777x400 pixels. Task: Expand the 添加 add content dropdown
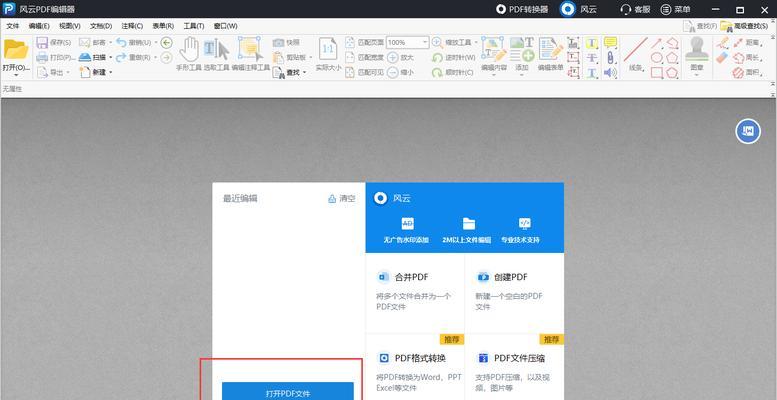pos(522,75)
